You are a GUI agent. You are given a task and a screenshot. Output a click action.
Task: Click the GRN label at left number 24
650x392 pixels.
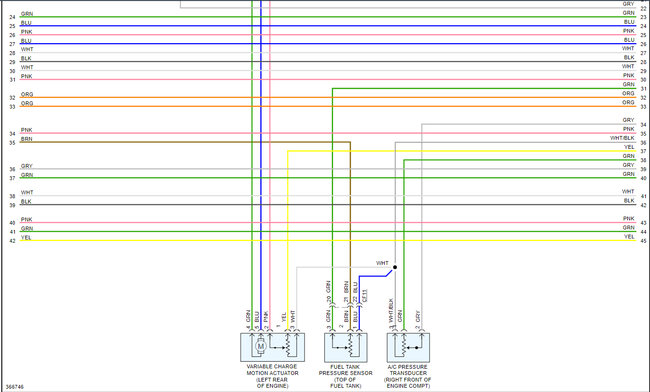[x=27, y=14]
